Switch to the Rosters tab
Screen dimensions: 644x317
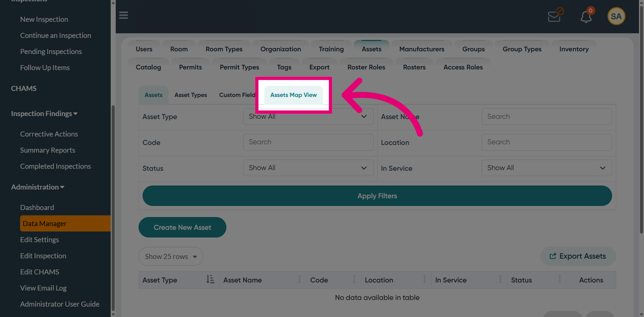[414, 67]
